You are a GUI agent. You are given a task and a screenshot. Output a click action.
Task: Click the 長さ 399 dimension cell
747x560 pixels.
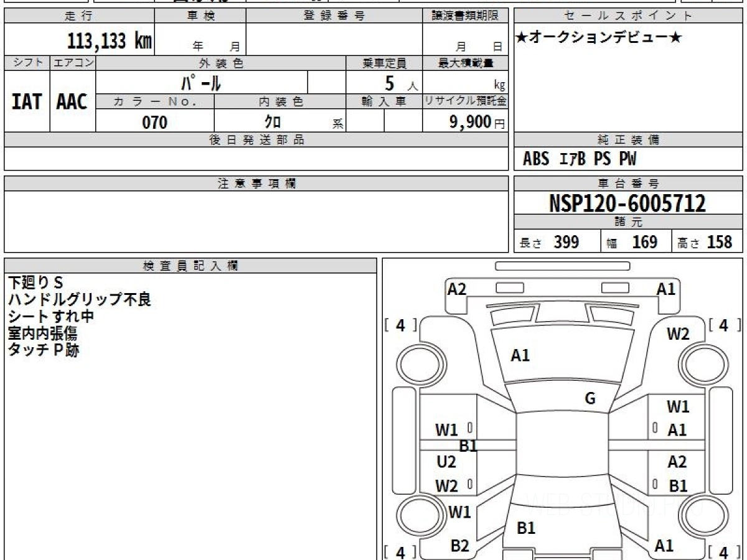557,241
